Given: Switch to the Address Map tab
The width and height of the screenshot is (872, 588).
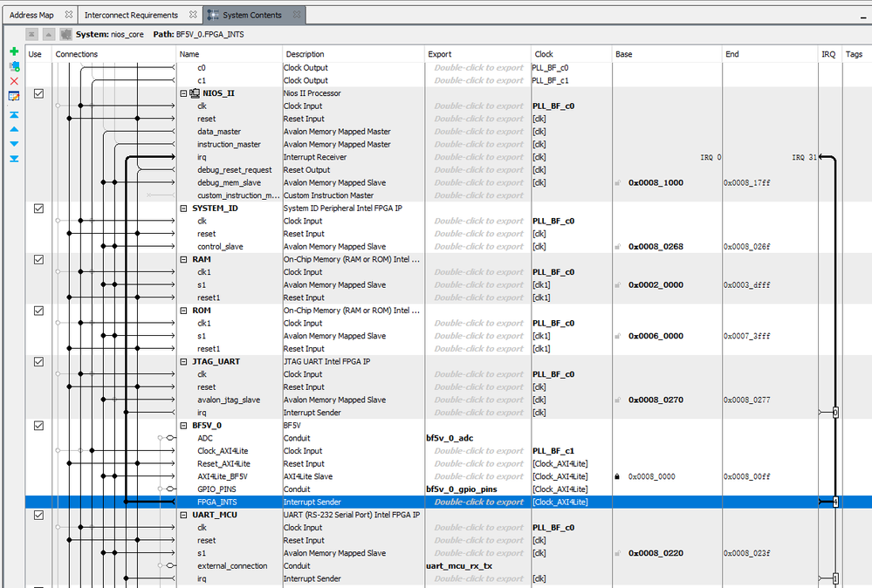Looking at the screenshot, I should 31,15.
